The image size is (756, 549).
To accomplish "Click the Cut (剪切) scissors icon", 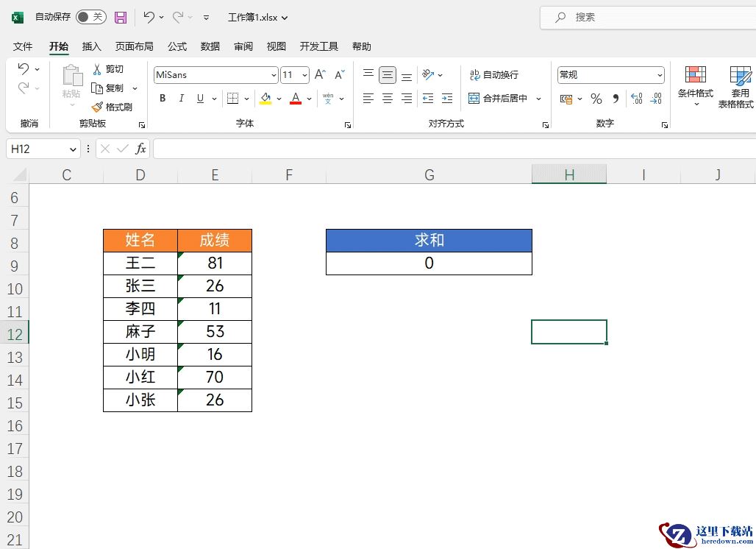I will coord(97,69).
